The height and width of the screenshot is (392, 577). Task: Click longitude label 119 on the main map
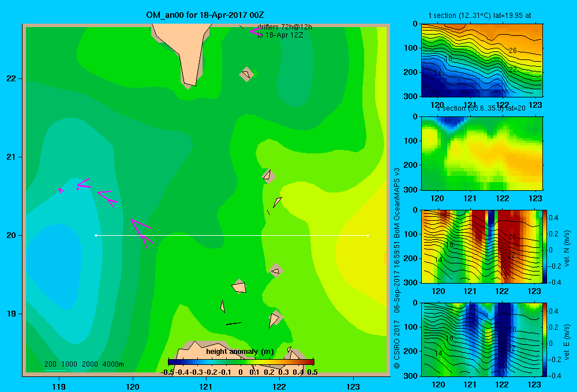(x=59, y=387)
